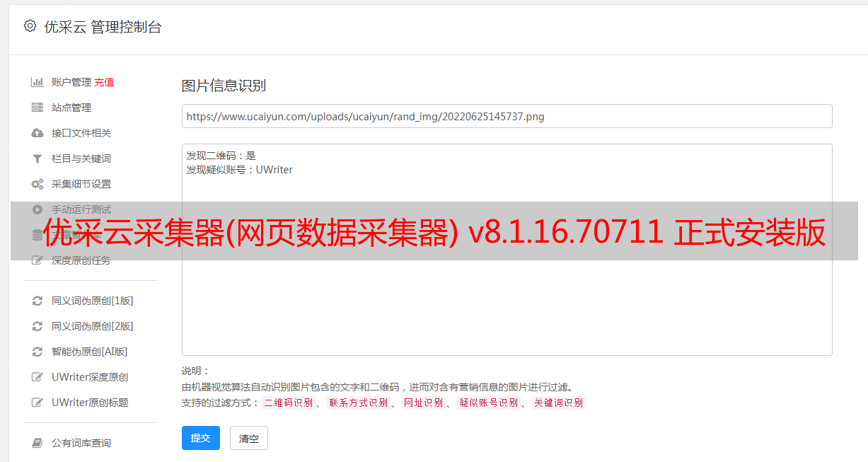Viewport: 868px width, 462px height.
Task: Open 深度原创任务 menu item
Action: click(x=81, y=260)
